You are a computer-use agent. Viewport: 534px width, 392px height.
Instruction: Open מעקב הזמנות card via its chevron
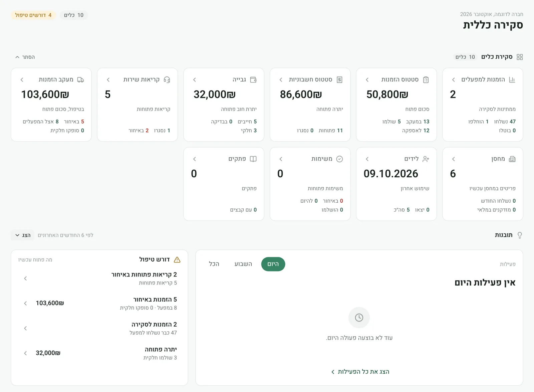[x=22, y=80]
